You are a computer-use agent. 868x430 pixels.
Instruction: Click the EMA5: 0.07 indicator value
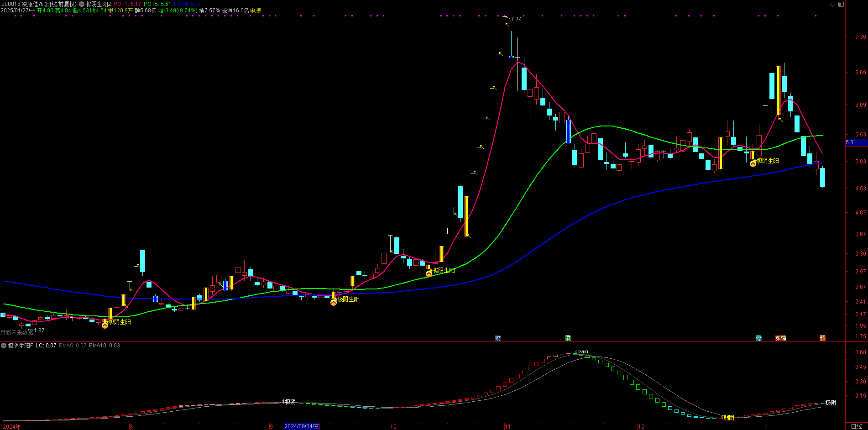[x=73, y=346]
